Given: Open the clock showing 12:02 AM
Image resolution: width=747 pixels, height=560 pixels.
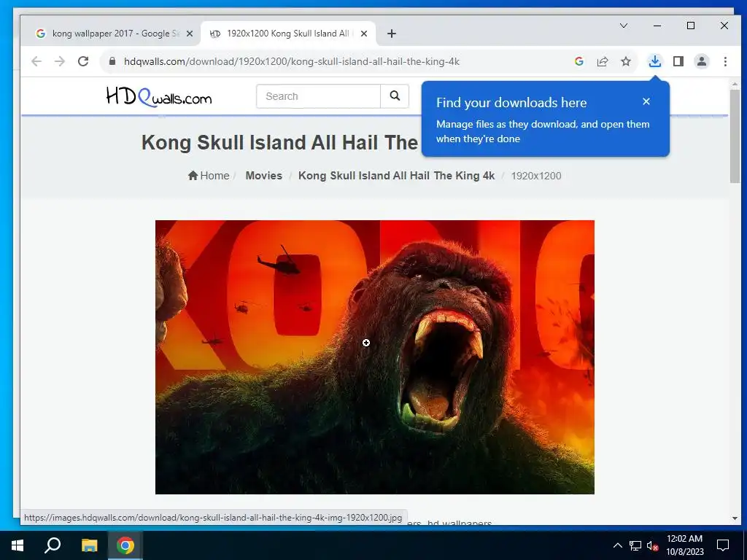Looking at the screenshot, I should coord(684,545).
